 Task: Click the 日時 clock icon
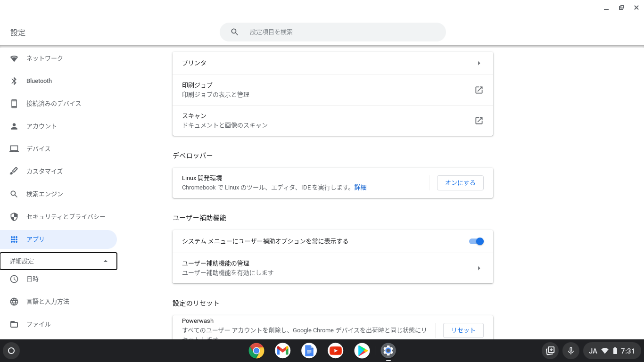coord(14,279)
